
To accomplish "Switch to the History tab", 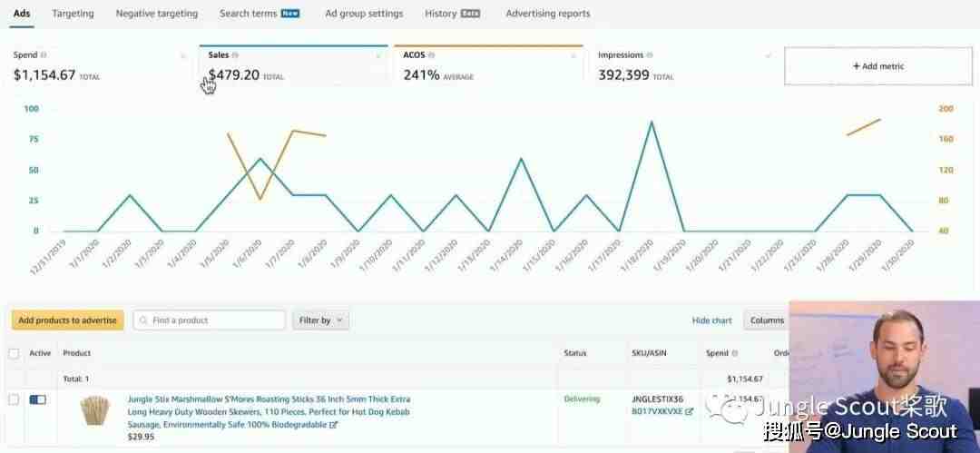I will [452, 13].
